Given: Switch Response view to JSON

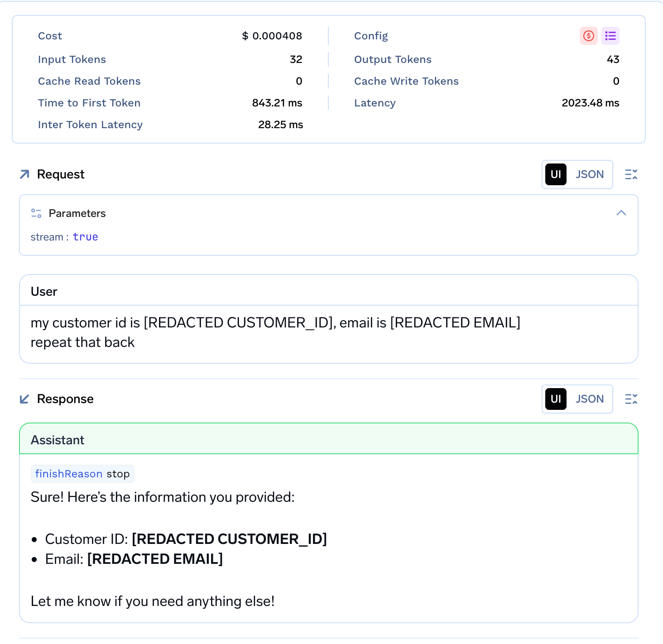Looking at the screenshot, I should pos(589,399).
